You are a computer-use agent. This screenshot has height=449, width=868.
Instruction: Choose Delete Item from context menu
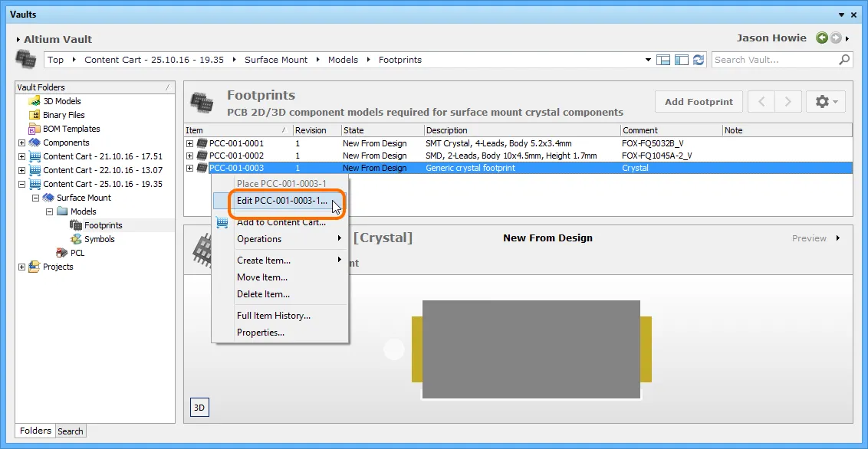click(x=280, y=294)
